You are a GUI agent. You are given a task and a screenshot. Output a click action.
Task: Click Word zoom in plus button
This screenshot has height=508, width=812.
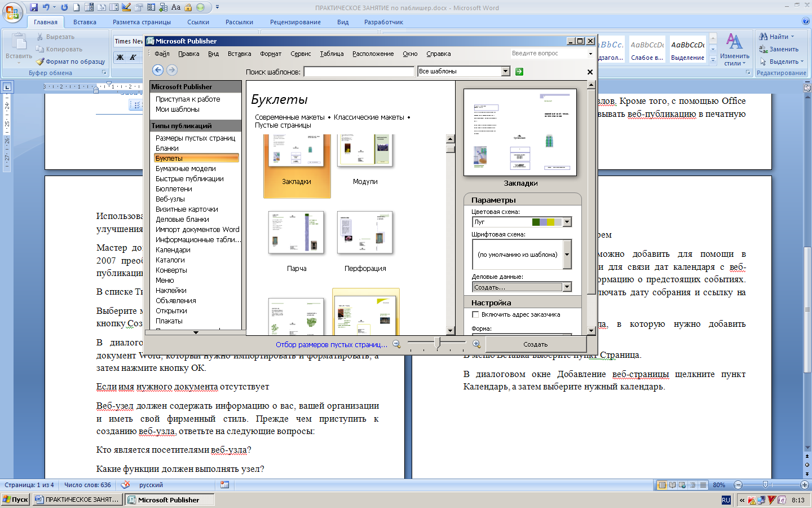click(805, 485)
